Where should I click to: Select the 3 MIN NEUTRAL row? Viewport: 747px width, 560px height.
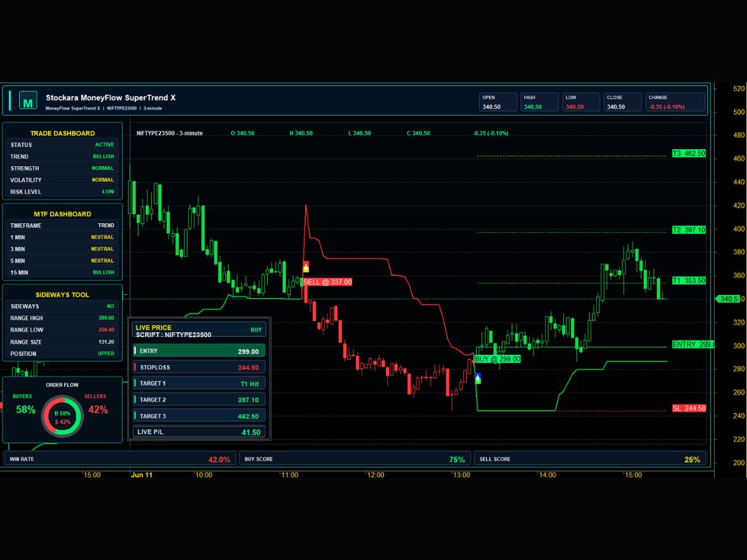[62, 249]
